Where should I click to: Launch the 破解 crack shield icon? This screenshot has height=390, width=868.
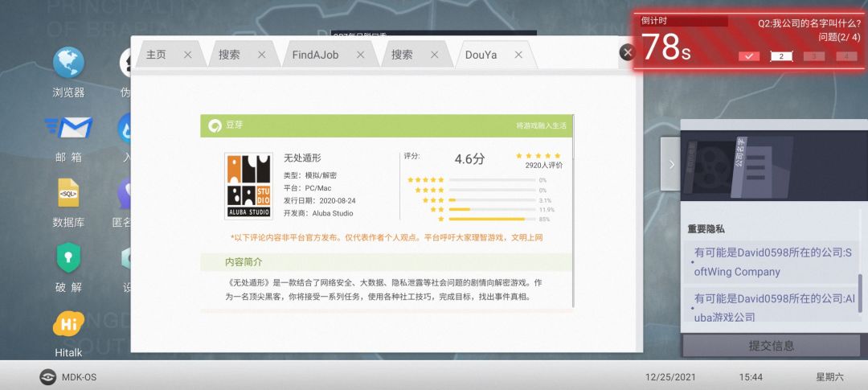tap(68, 257)
